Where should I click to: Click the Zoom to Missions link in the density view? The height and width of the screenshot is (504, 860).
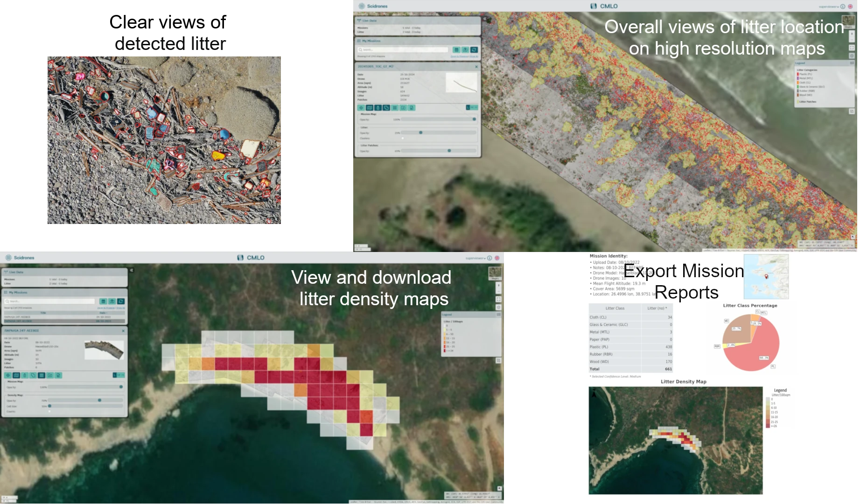106,308
